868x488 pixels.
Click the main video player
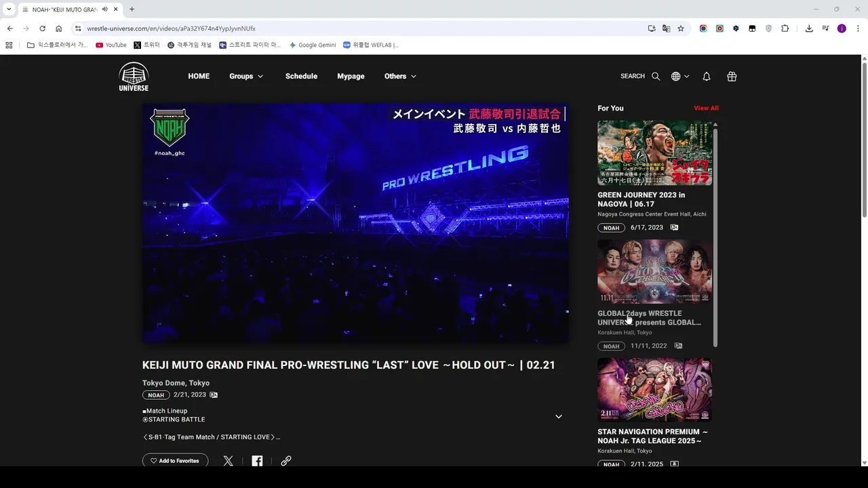355,224
